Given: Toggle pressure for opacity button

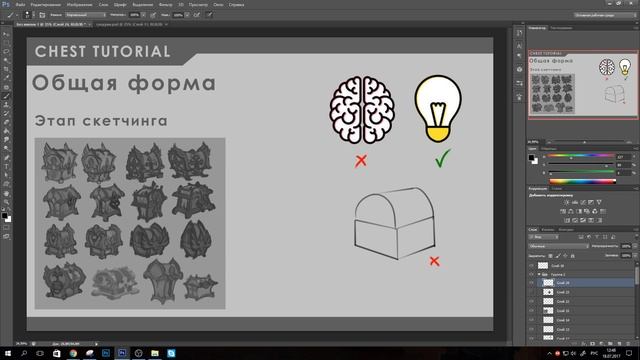Looking at the screenshot, I should (x=153, y=15).
